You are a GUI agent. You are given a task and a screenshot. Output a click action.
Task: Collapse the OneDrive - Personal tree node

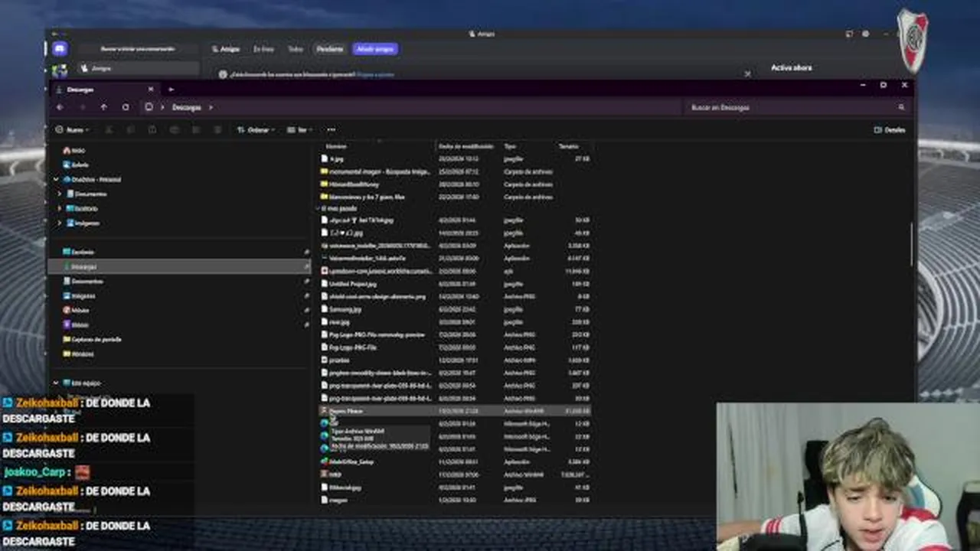click(56, 179)
